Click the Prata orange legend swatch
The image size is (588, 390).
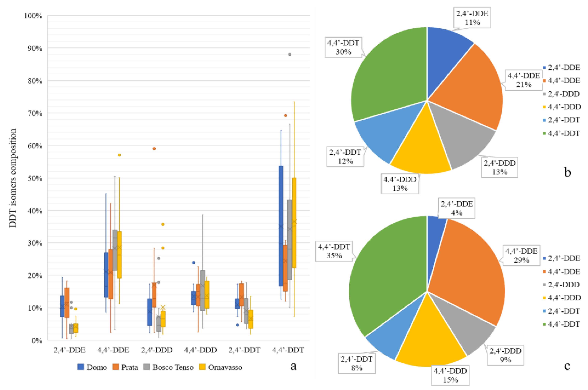[116, 367]
